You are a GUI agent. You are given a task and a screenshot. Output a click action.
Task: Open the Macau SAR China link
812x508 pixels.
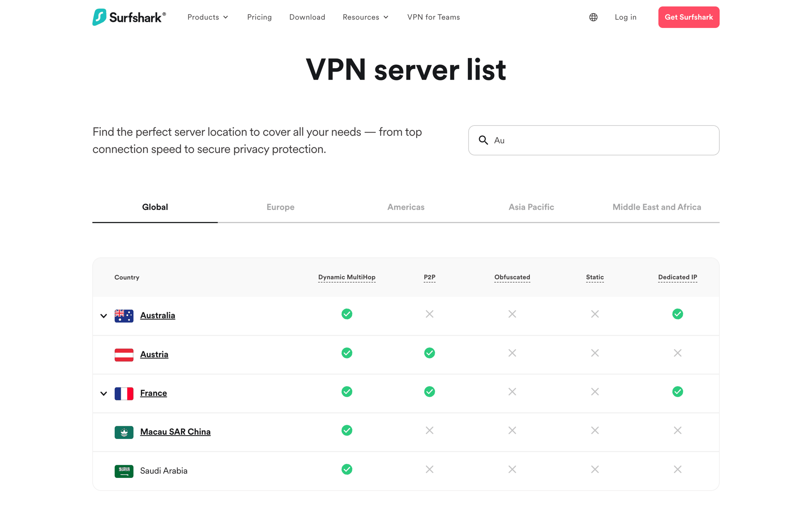[x=176, y=432]
